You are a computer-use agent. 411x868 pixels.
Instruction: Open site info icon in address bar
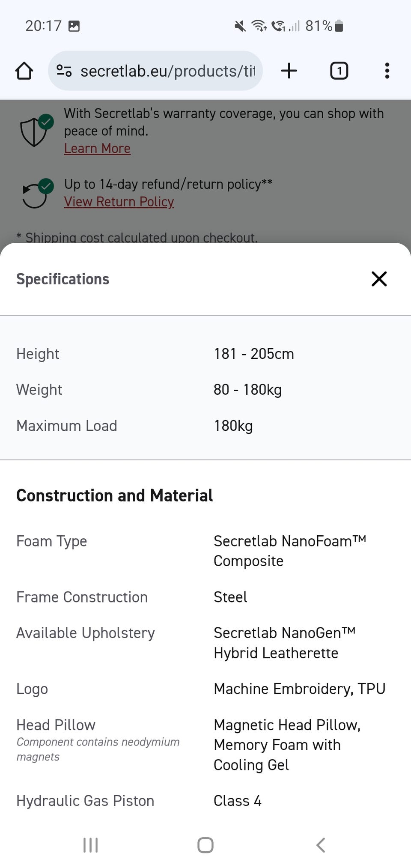click(x=64, y=71)
